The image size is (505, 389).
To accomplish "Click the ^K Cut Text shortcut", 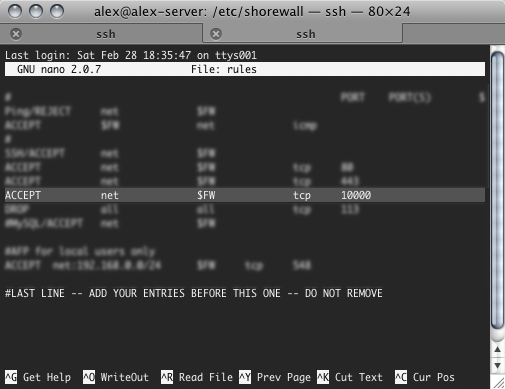I will click(x=350, y=377).
